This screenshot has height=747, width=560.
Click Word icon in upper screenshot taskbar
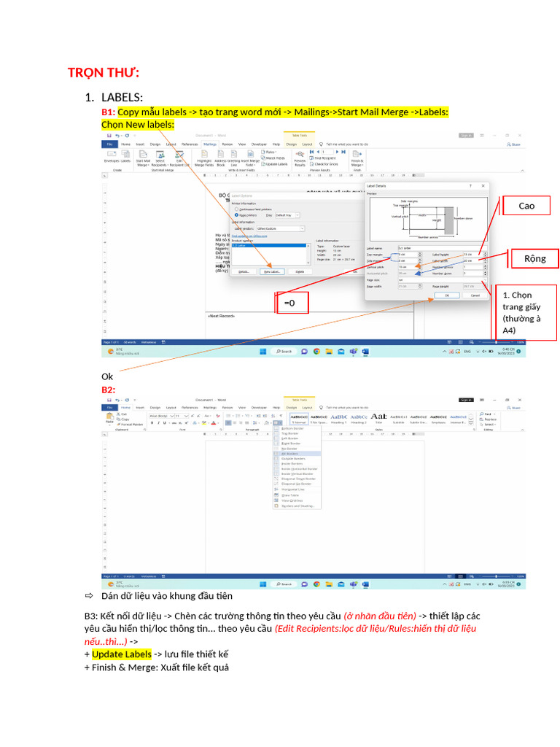[365, 352]
